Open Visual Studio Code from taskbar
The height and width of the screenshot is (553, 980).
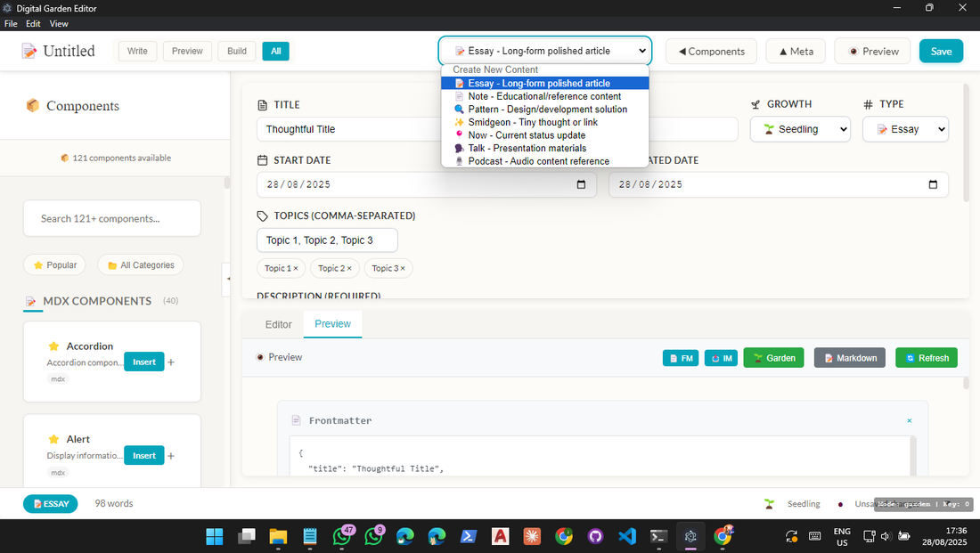626,536
